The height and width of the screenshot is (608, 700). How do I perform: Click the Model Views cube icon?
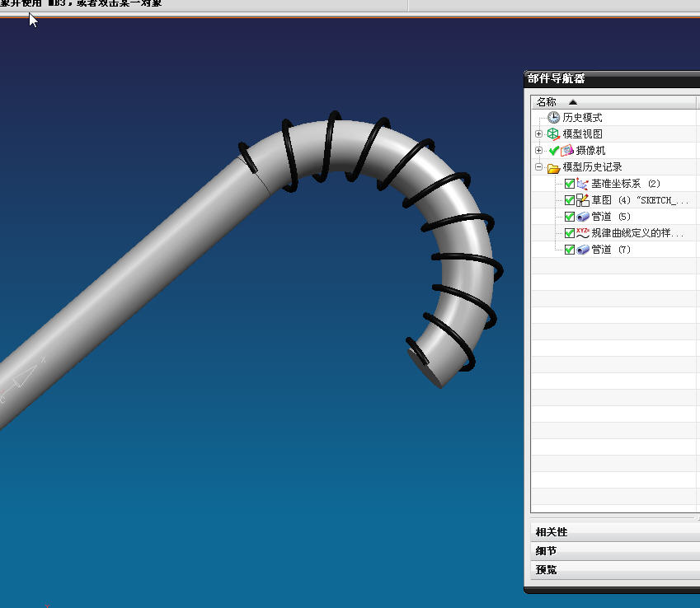553,133
